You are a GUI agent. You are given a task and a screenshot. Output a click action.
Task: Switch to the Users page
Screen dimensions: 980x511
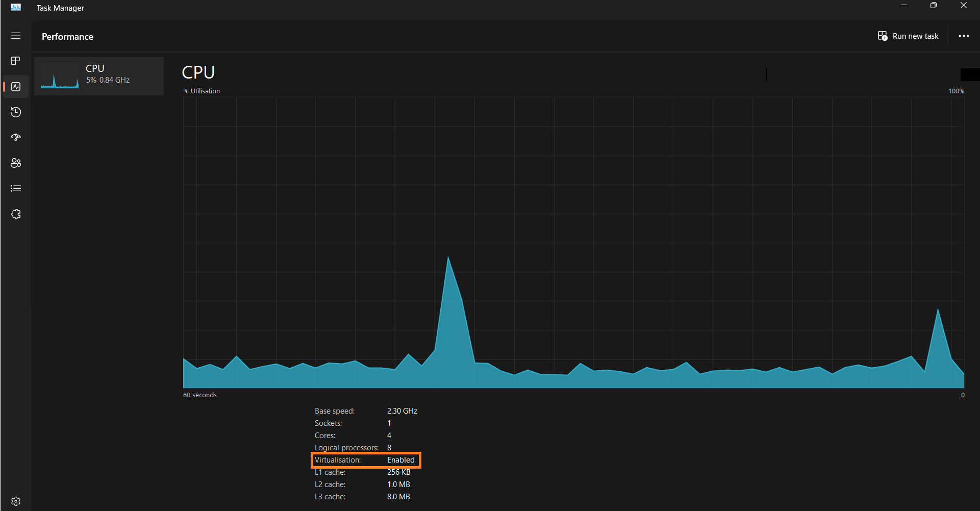tap(16, 163)
